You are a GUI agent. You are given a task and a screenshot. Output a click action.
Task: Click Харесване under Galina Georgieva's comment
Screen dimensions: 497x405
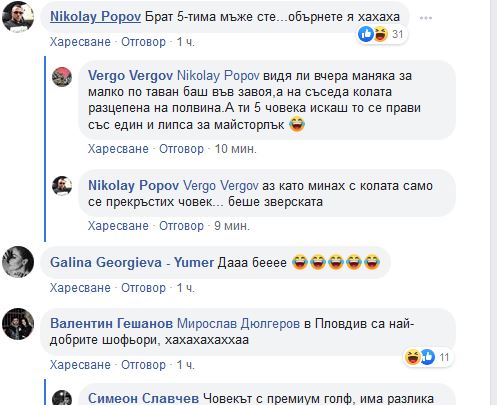tap(80, 288)
